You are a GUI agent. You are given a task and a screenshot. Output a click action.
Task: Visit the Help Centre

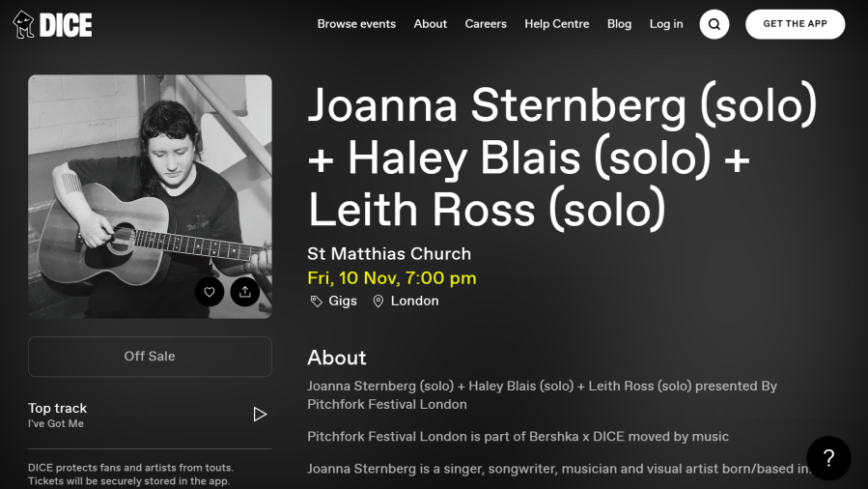pos(556,24)
